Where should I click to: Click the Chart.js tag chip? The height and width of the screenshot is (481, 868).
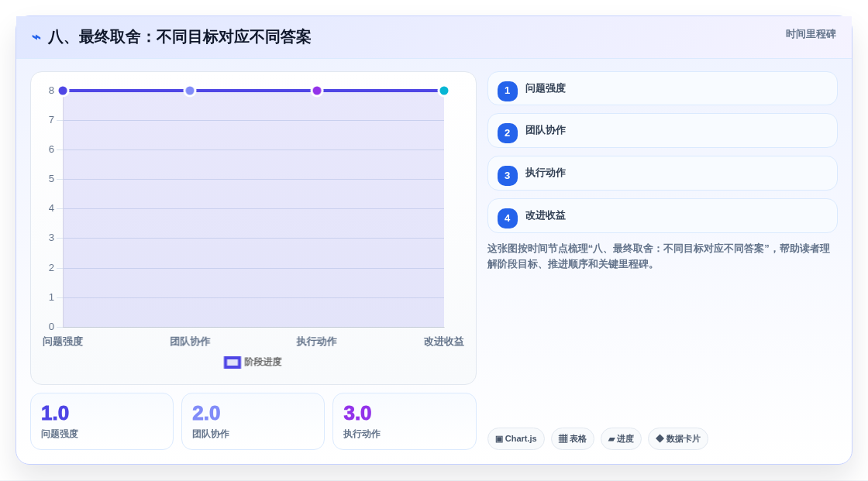516,439
